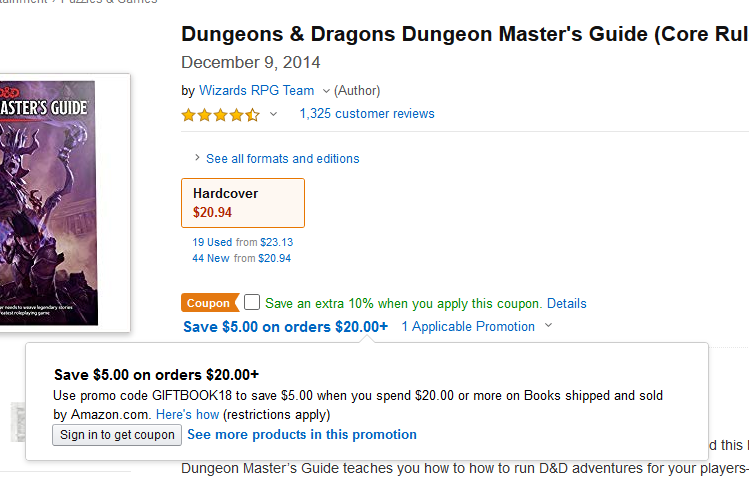Viewport: 749px width, 479px height.
Task: Click Sign in to get coupon
Action: pyautogui.click(x=118, y=435)
